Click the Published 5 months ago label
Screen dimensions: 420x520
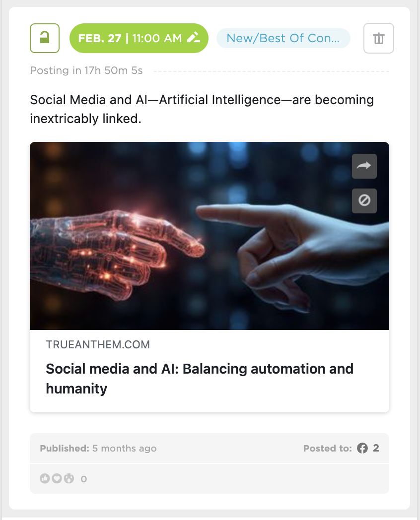coord(98,449)
